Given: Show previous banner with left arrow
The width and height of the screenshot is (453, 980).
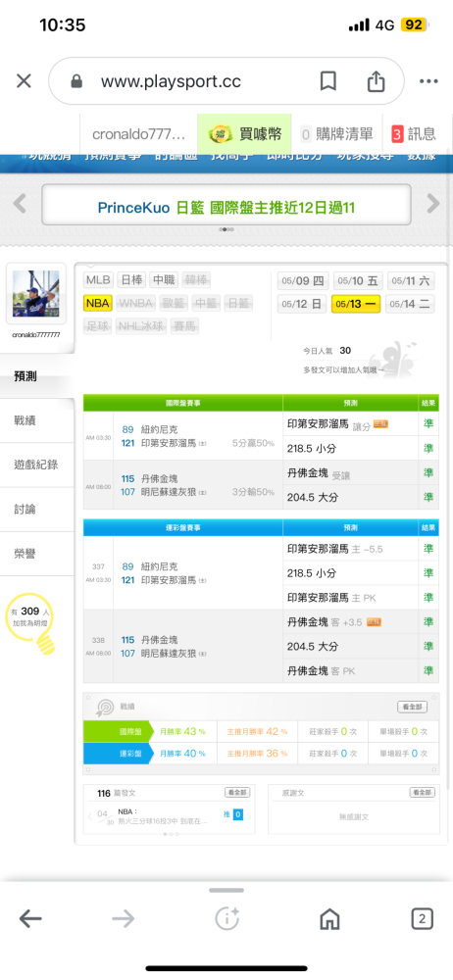Looking at the screenshot, I should click(20, 203).
